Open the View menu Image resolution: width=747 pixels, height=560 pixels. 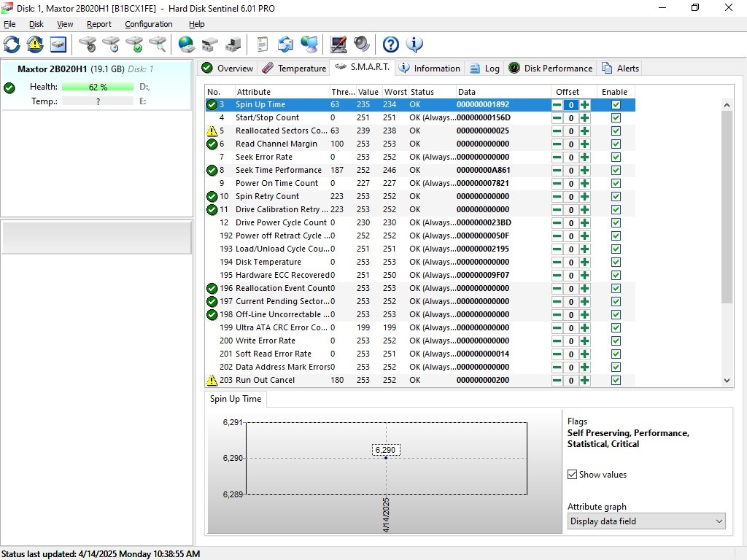65,24
